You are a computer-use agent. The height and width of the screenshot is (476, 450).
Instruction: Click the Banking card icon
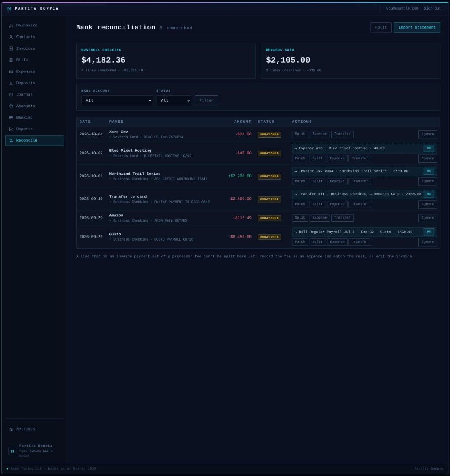pyautogui.click(x=11, y=118)
